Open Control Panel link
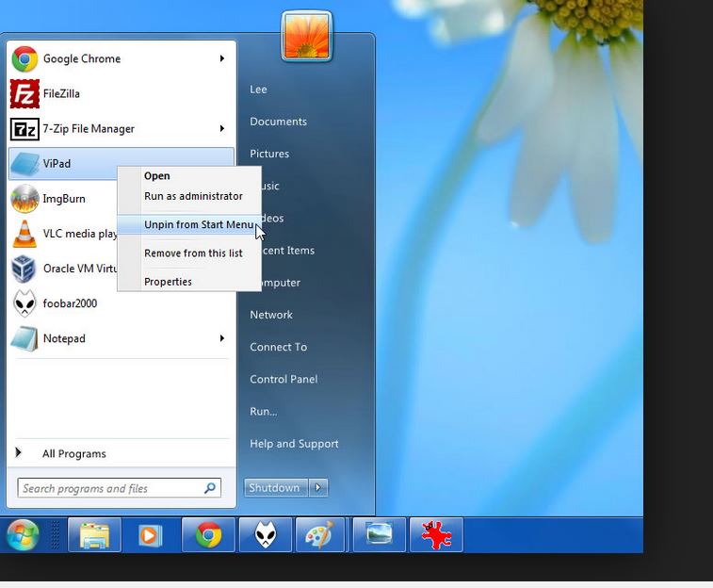 pyautogui.click(x=283, y=379)
